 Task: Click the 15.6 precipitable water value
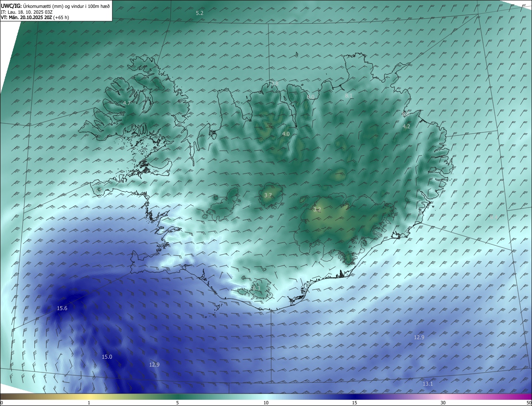click(62, 308)
